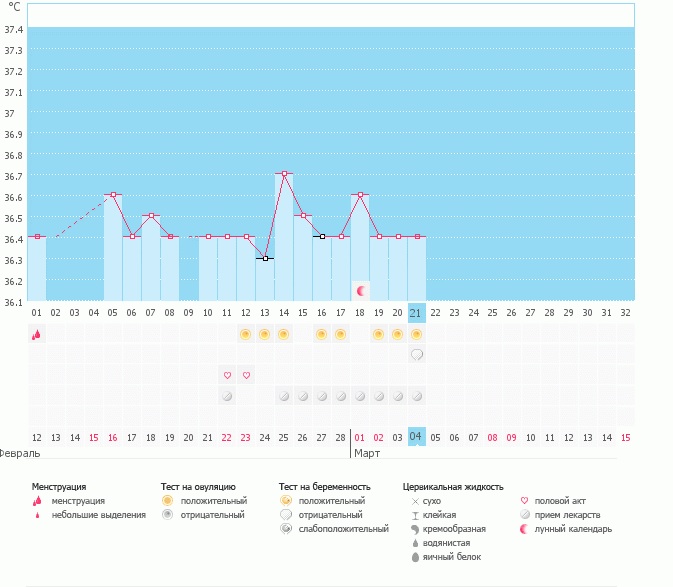This screenshot has width=673, height=587.
Task: Click 'слабоположительный' pregnancy test legend entry
Action: click(342, 528)
